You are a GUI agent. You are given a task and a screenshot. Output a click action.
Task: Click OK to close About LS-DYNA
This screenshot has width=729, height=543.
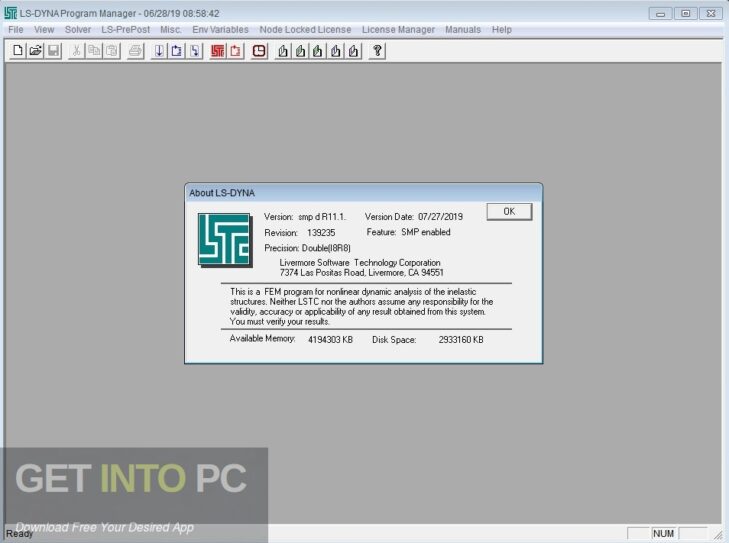(x=509, y=212)
